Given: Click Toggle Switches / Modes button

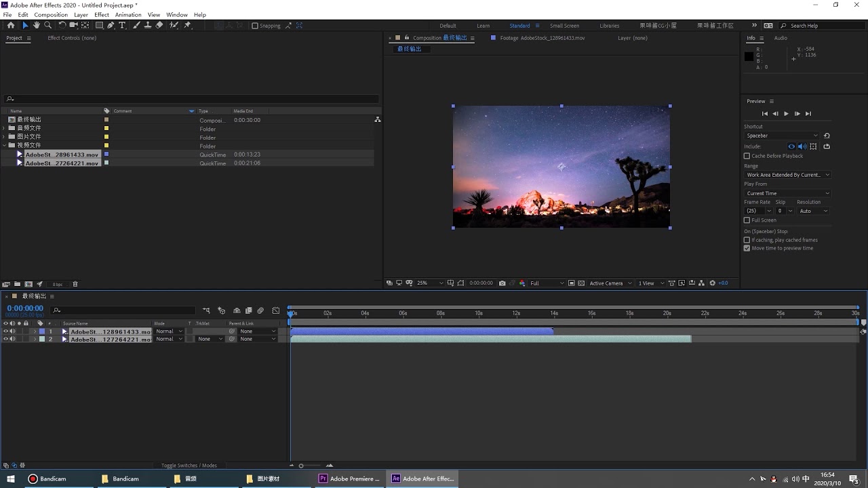Looking at the screenshot, I should pos(189,466).
